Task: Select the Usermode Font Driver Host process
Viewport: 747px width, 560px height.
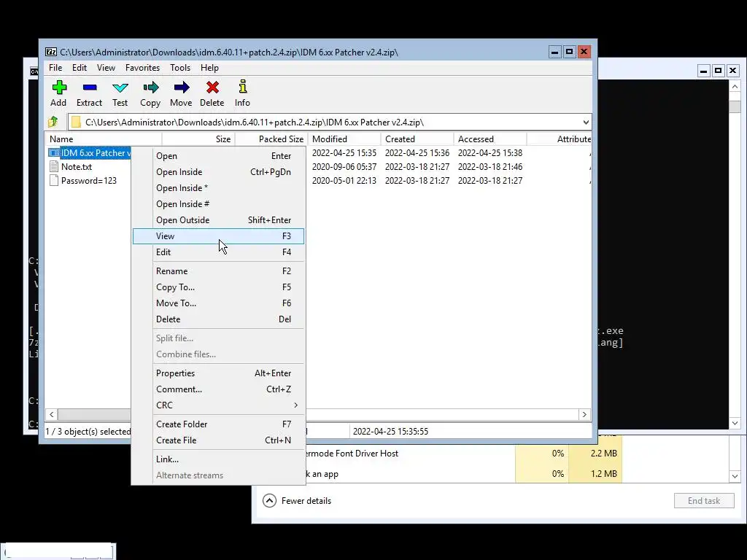Action: 352,454
